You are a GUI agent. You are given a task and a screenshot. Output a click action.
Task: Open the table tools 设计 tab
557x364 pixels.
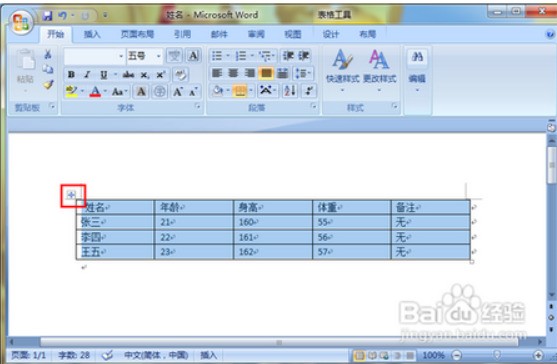point(331,34)
